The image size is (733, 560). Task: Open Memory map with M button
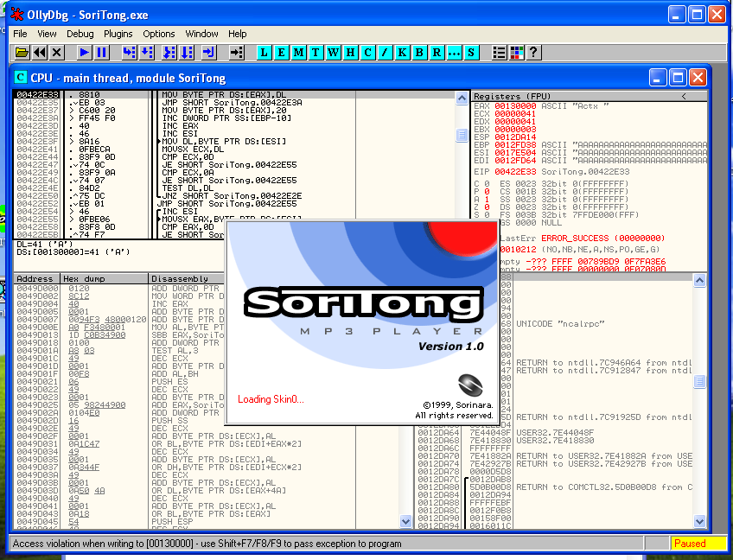[298, 53]
